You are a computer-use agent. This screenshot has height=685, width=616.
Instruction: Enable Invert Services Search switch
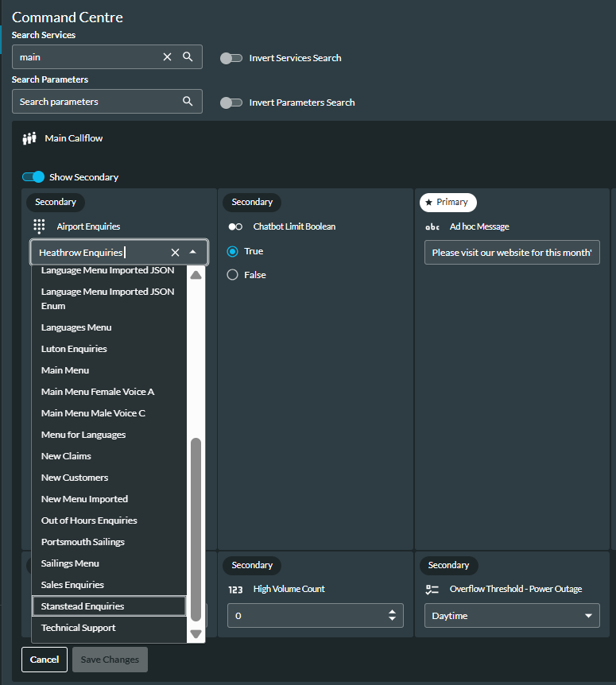coord(231,58)
